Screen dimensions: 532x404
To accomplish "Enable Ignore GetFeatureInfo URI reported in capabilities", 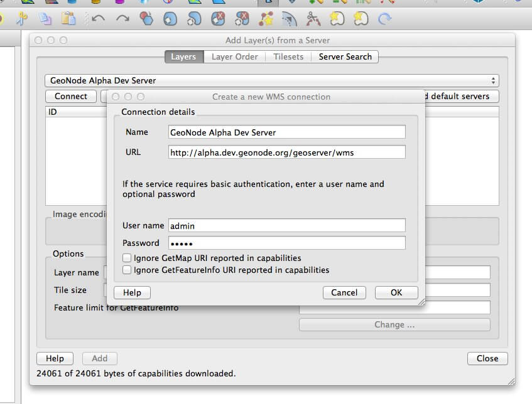I will coord(126,270).
